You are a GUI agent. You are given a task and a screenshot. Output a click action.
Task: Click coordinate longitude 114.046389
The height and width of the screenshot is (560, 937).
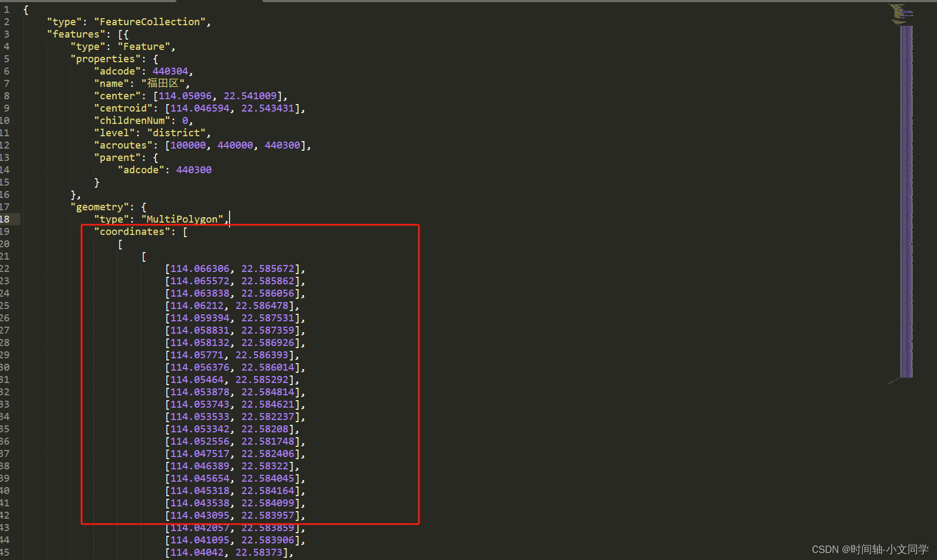point(200,466)
